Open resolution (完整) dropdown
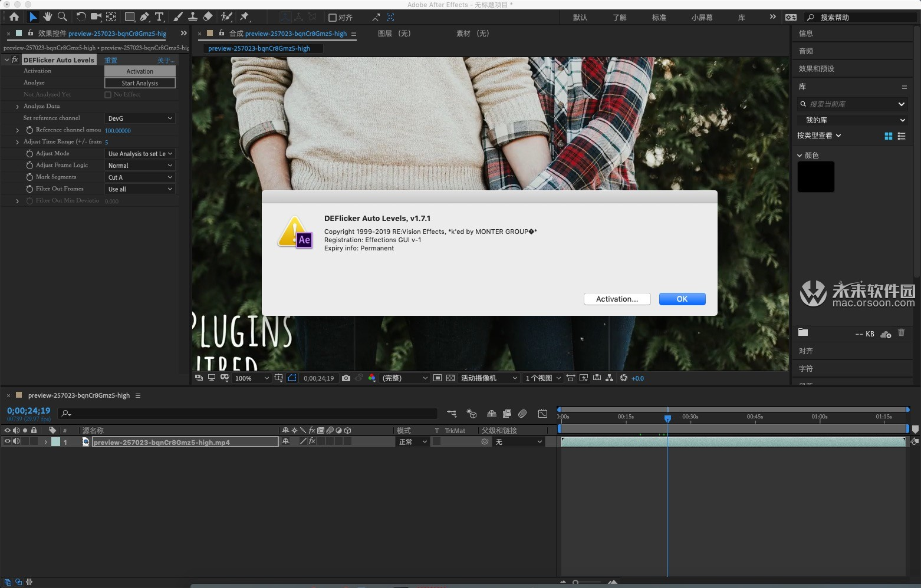The height and width of the screenshot is (588, 921). click(x=404, y=378)
